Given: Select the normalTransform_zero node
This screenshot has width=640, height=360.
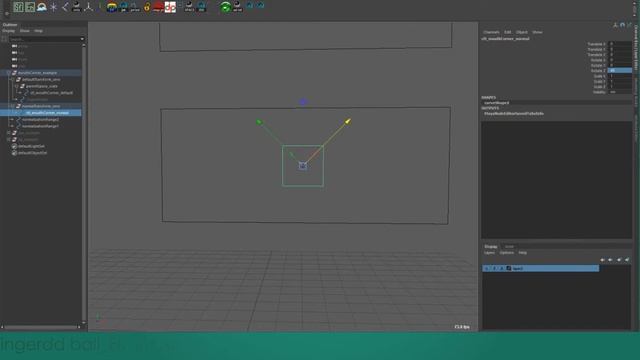Looking at the screenshot, I should click(41, 106).
